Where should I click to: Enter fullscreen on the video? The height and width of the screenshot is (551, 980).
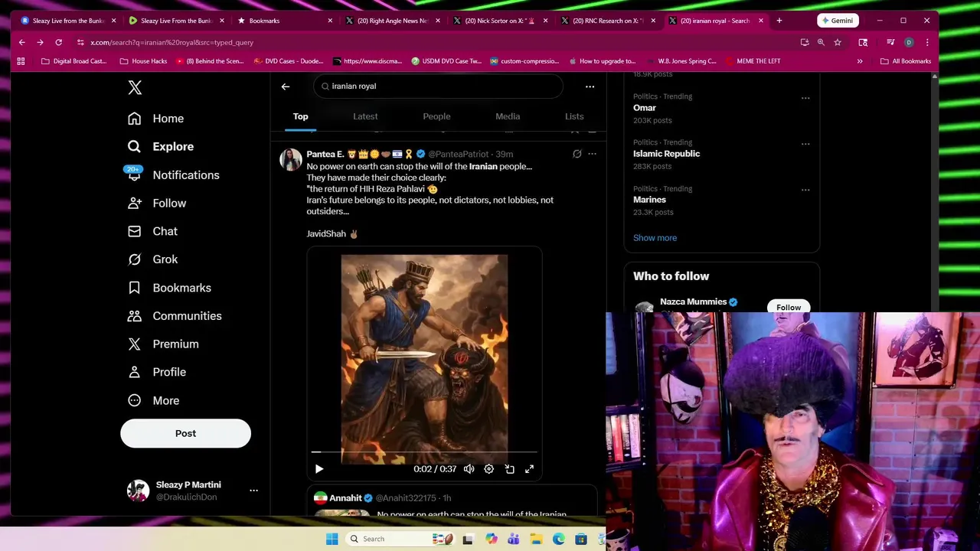[x=529, y=469]
